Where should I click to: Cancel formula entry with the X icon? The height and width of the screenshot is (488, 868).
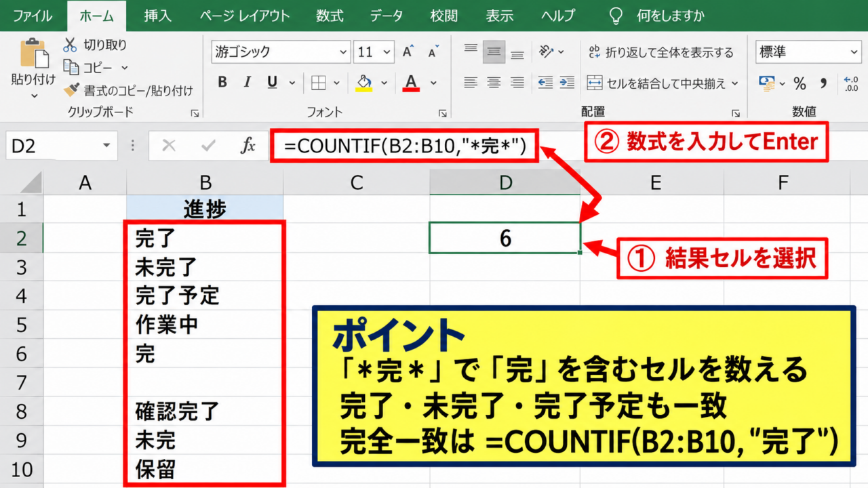(169, 145)
